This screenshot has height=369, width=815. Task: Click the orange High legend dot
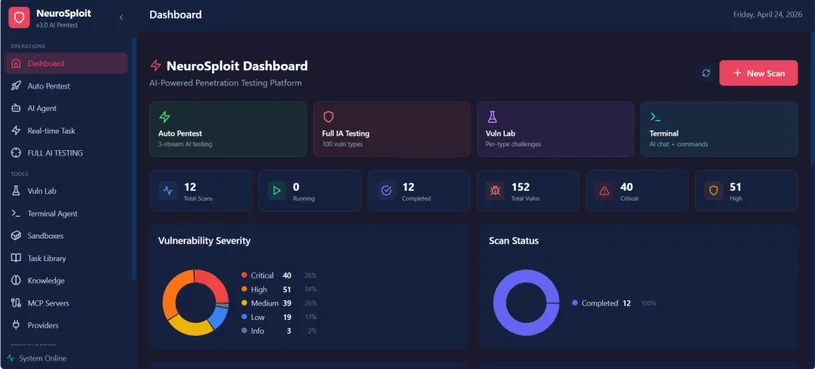(x=244, y=289)
